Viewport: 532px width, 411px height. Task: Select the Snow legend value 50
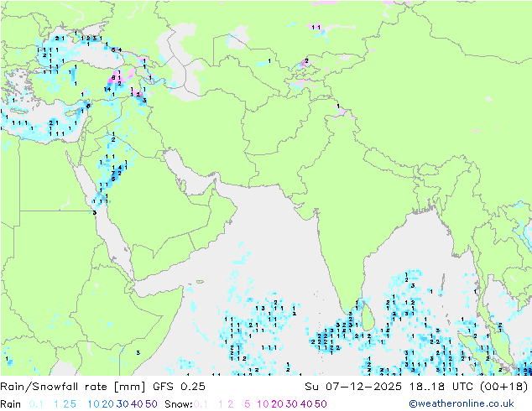click(x=321, y=404)
